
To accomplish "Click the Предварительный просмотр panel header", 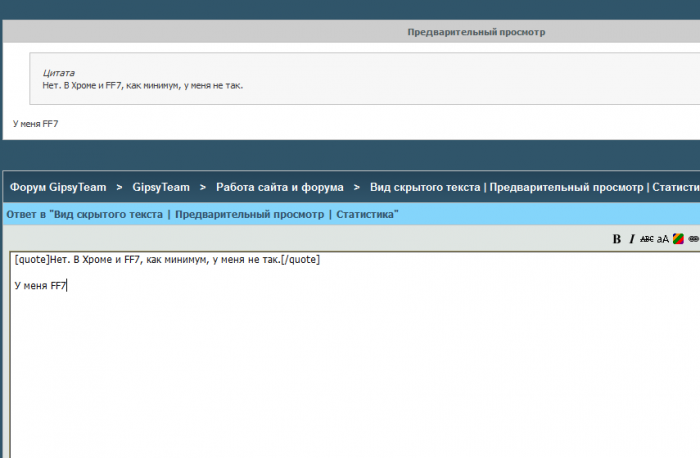I will pyautogui.click(x=476, y=32).
